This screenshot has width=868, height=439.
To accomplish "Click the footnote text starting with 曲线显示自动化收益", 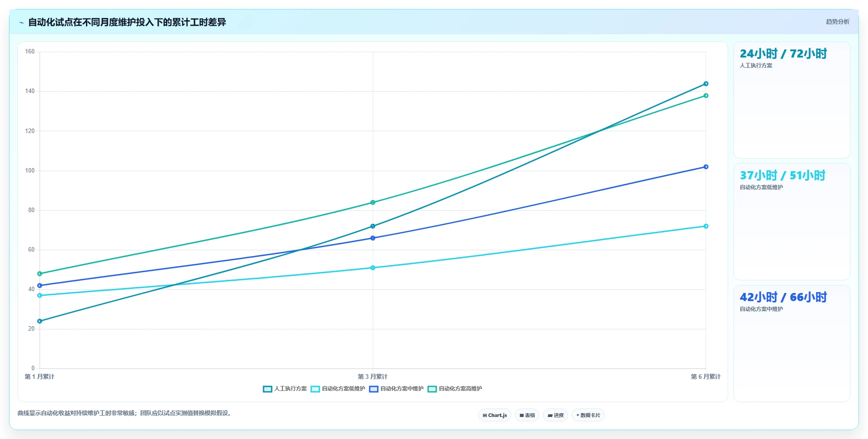I will (125, 413).
